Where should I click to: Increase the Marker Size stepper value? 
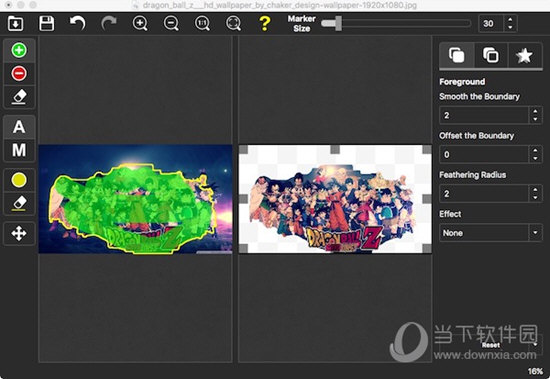[x=510, y=20]
